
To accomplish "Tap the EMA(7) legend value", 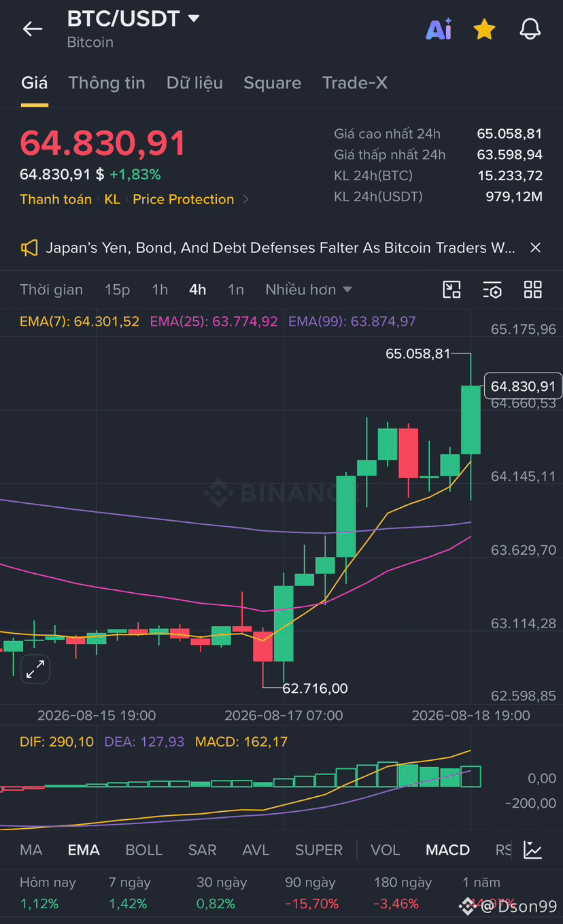I will [x=80, y=321].
